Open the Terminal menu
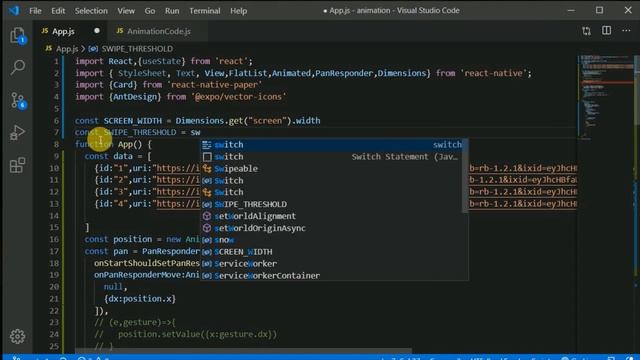The width and height of the screenshot is (640, 360). [x=204, y=11]
